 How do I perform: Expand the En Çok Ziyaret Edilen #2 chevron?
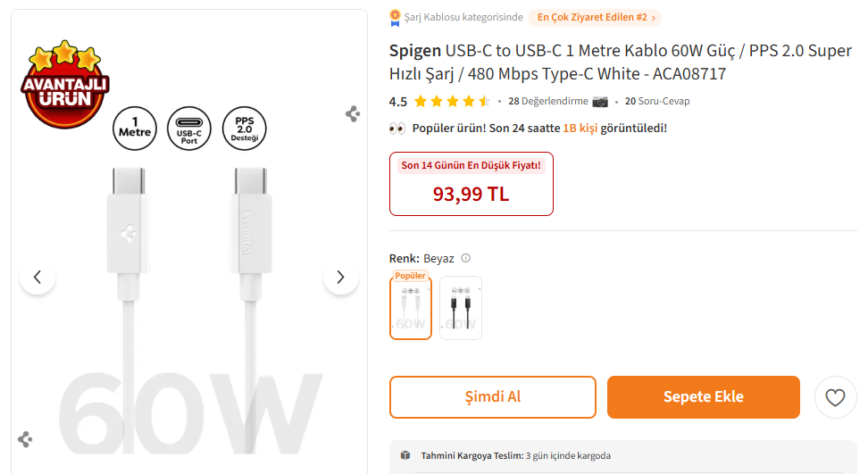654,18
